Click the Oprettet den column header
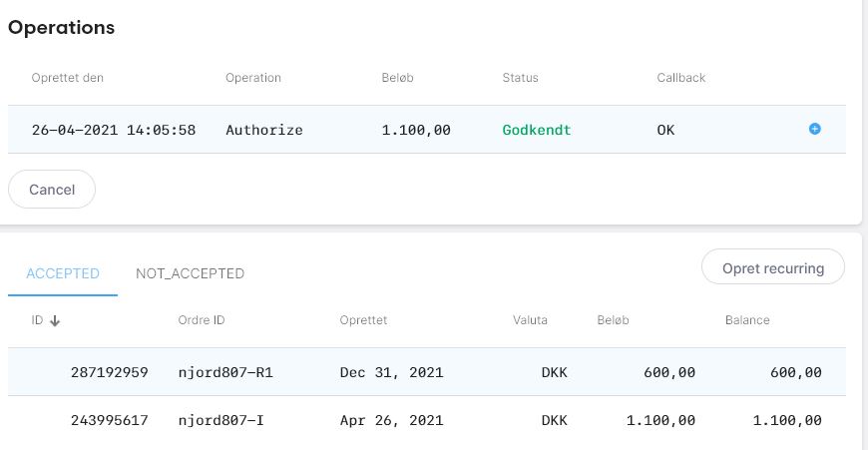 [x=68, y=78]
